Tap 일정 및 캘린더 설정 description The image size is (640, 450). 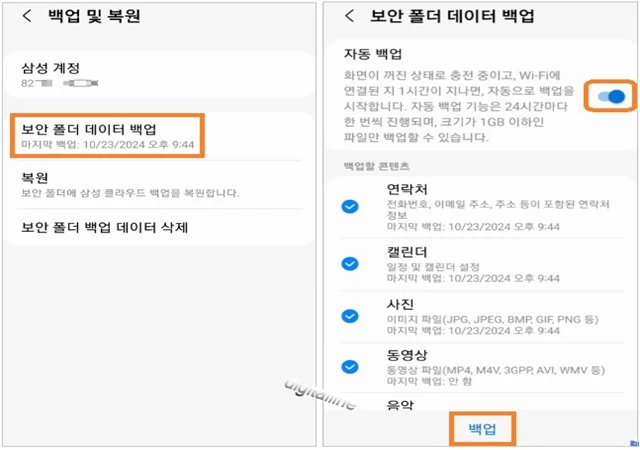tap(433, 267)
